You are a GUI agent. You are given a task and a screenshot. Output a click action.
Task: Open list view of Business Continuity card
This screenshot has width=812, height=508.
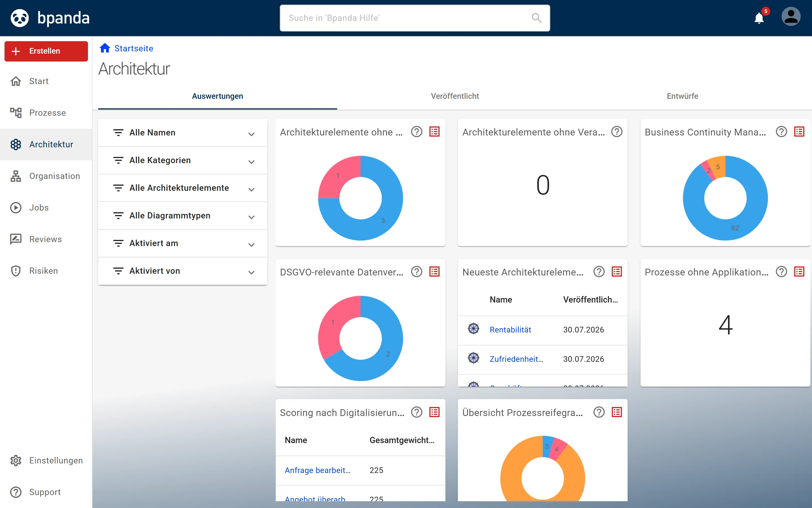pyautogui.click(x=799, y=132)
